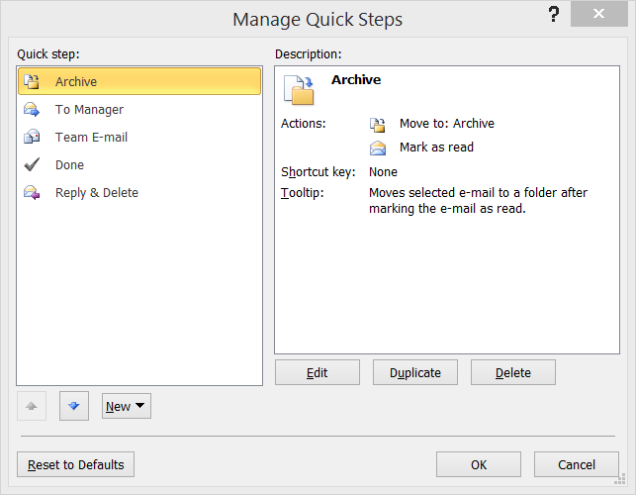Open the help question mark

click(554, 15)
